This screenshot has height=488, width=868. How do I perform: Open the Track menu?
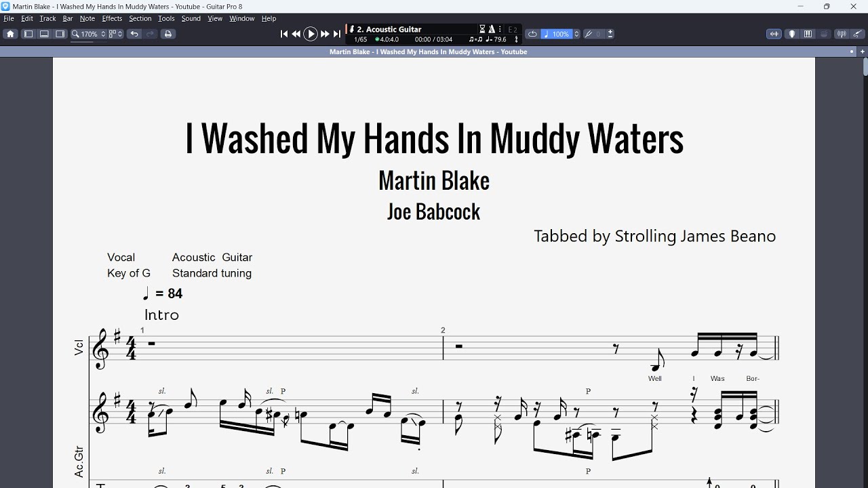pos(47,18)
